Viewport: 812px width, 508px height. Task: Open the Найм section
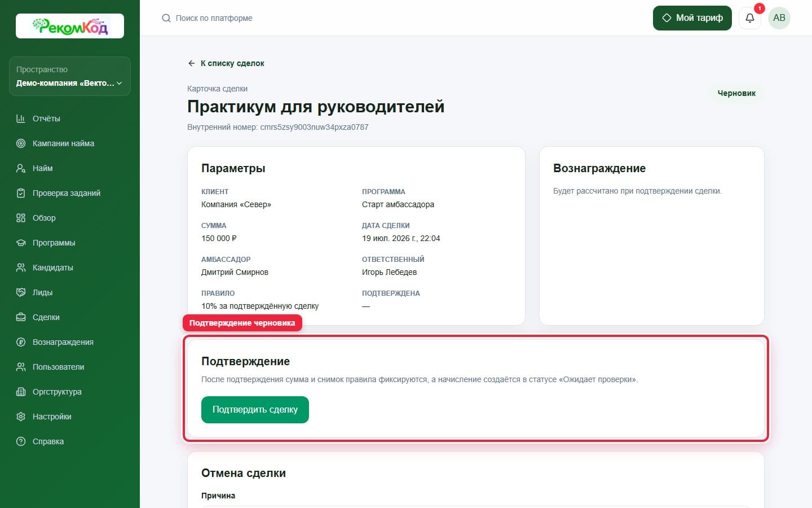click(x=70, y=168)
